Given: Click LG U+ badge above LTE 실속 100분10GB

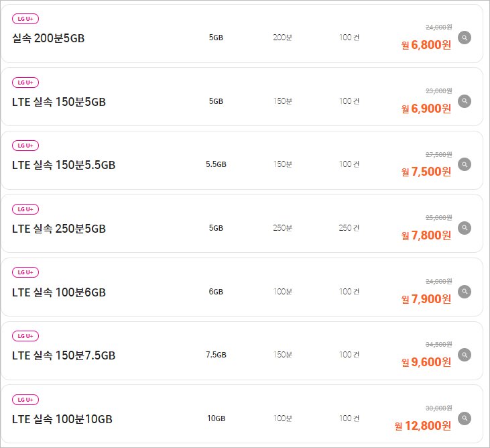Looking at the screenshot, I should pyautogui.click(x=25, y=400).
